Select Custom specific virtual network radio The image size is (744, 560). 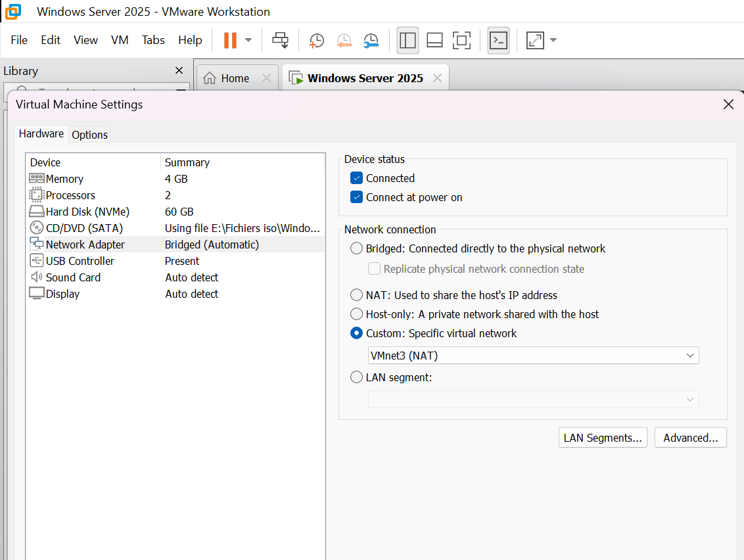pyautogui.click(x=356, y=333)
